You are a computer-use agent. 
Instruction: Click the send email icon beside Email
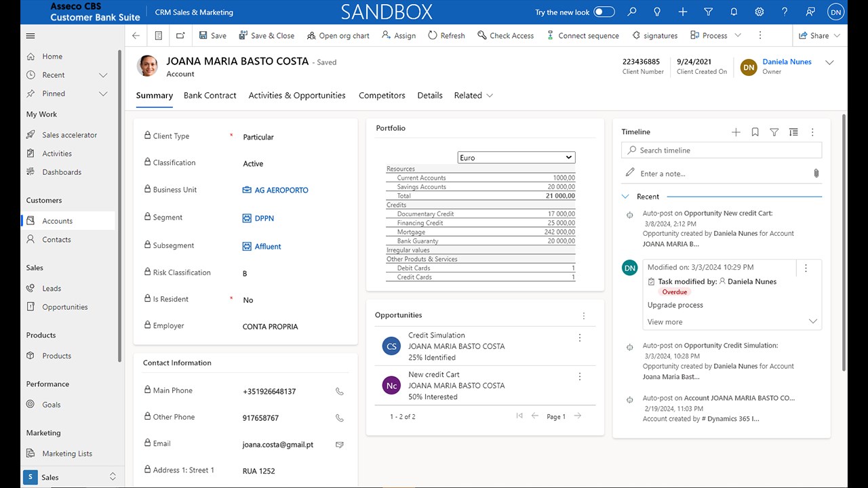340,445
